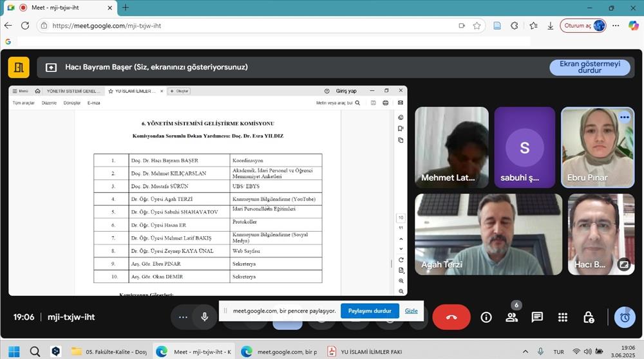Click the save icon in PDF toolbar
This screenshot has height=359, width=644.
374,103
